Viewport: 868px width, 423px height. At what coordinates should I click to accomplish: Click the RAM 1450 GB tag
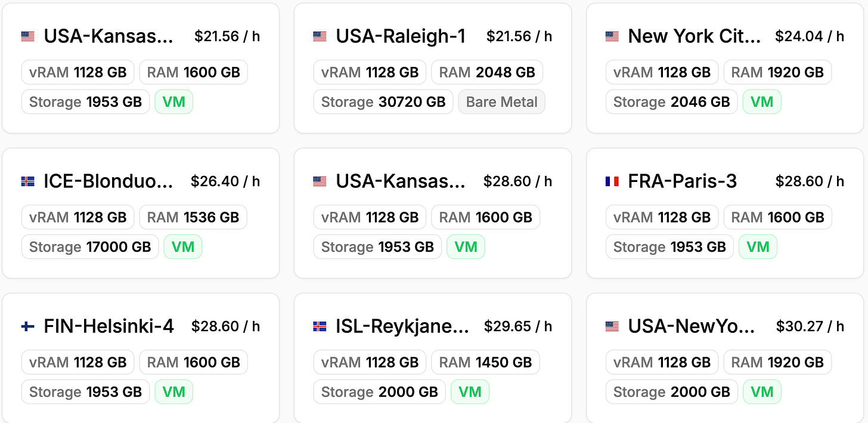[485, 362]
